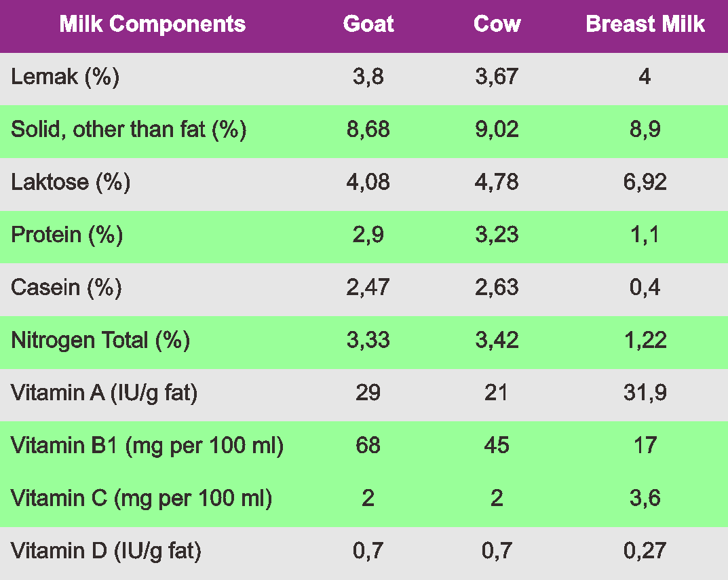Select Goat Vitamin B1 value 68
The width and height of the screenshot is (728, 580).
368,446
